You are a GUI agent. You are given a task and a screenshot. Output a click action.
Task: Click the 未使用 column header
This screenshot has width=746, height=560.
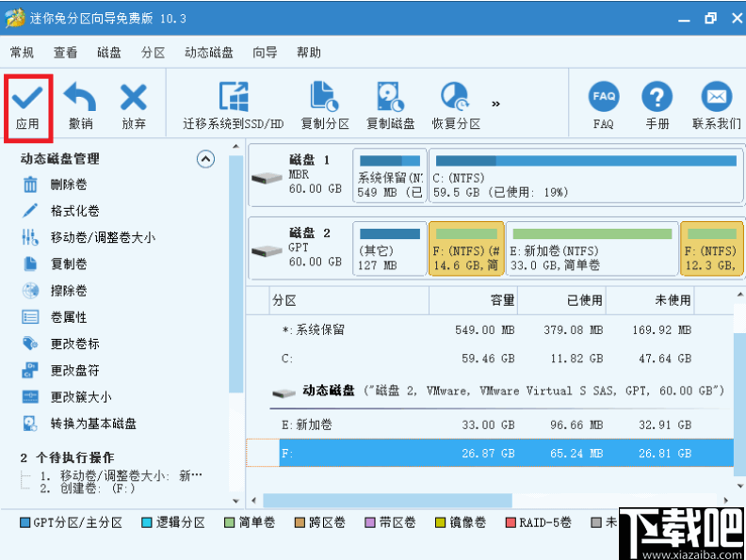point(650,300)
